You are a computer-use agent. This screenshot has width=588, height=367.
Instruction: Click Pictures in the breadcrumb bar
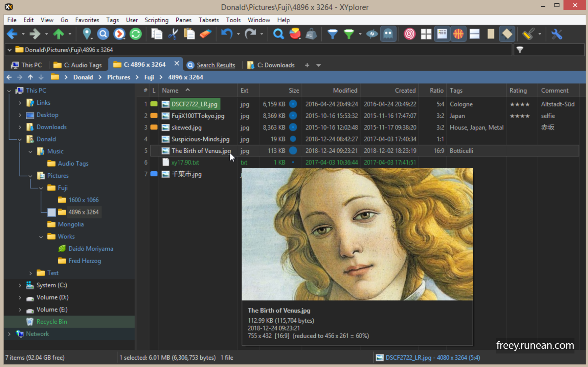pyautogui.click(x=118, y=77)
